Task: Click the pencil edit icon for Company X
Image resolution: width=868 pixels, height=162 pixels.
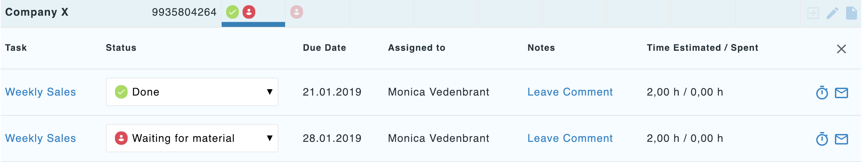Action: 832,13
